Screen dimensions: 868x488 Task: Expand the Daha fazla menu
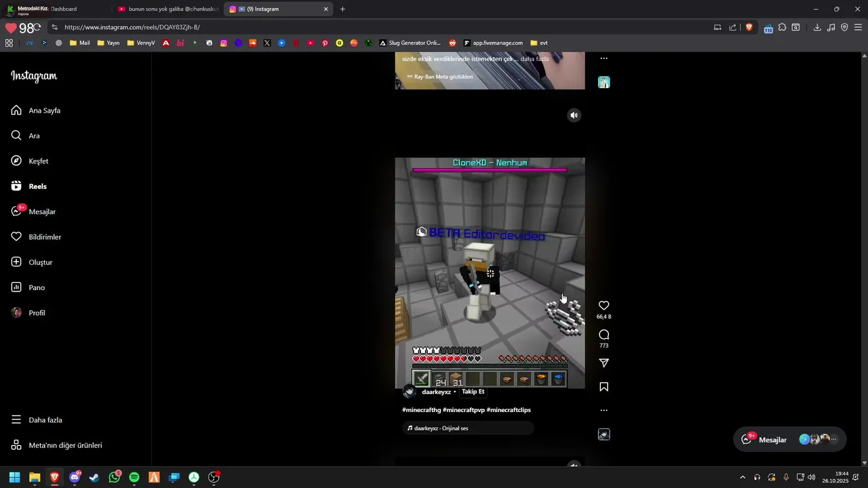[37, 420]
